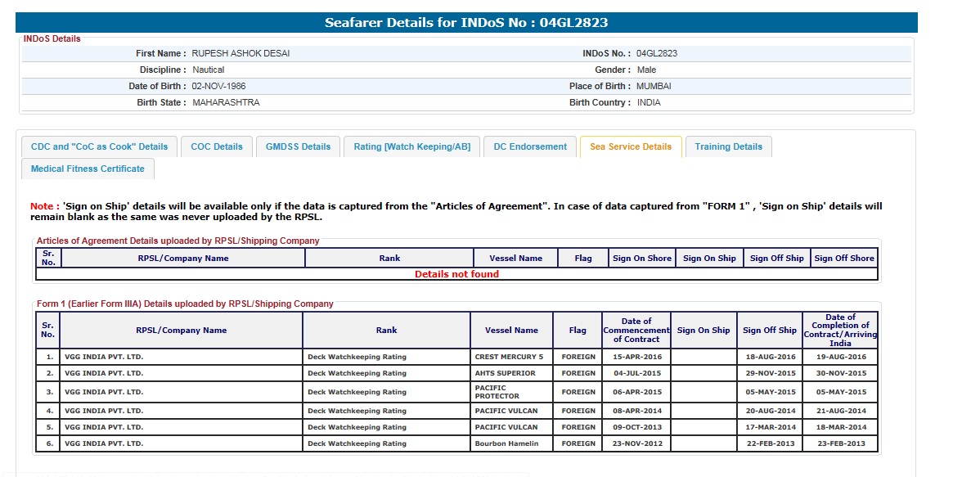The width and height of the screenshot is (980, 477).
Task: Select the Rating [Watch Keeping/AB] tab
Action: [411, 147]
